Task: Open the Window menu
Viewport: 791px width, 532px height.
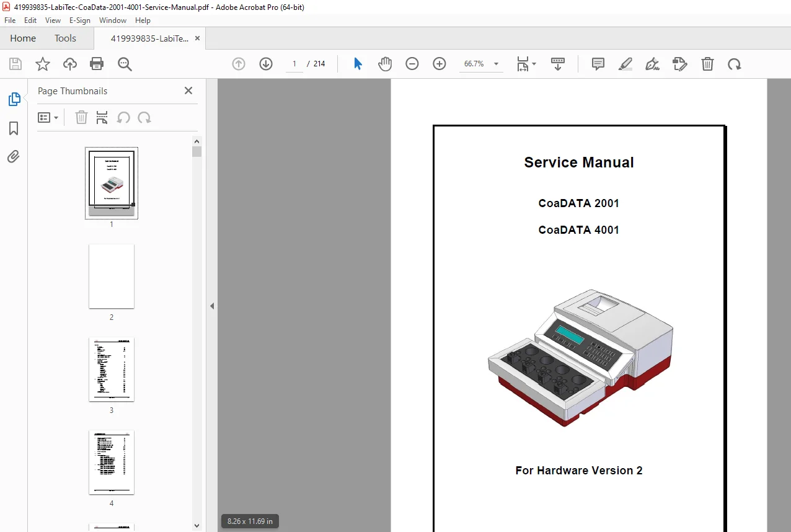Action: click(113, 20)
